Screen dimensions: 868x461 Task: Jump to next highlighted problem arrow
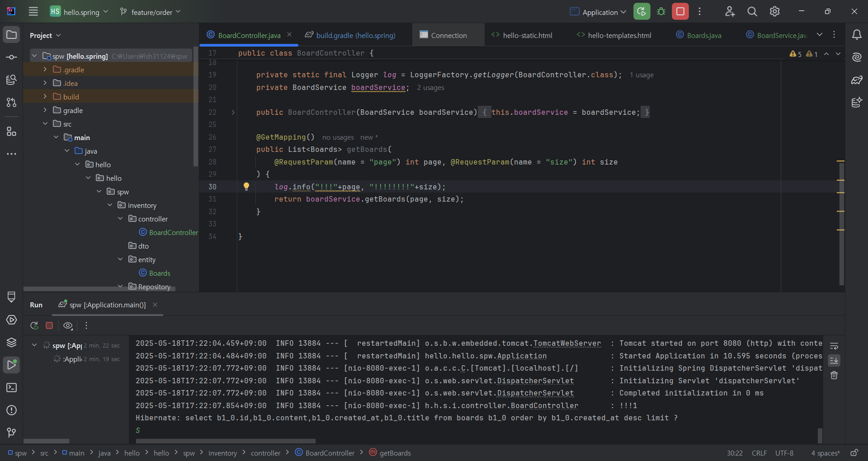pos(838,54)
